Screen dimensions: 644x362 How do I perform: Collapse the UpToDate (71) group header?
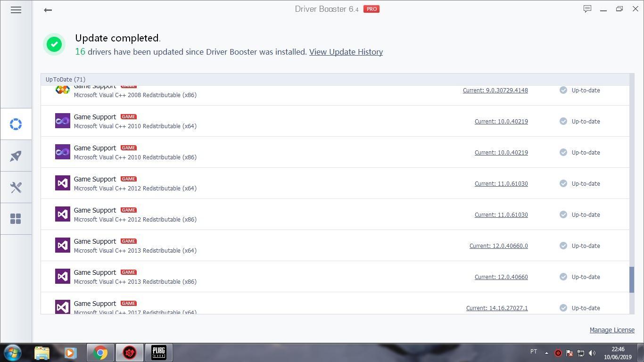pos(335,79)
